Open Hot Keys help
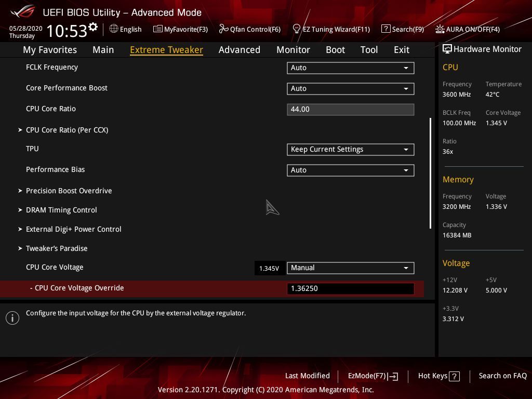The width and height of the screenshot is (532, 399). pos(438,376)
